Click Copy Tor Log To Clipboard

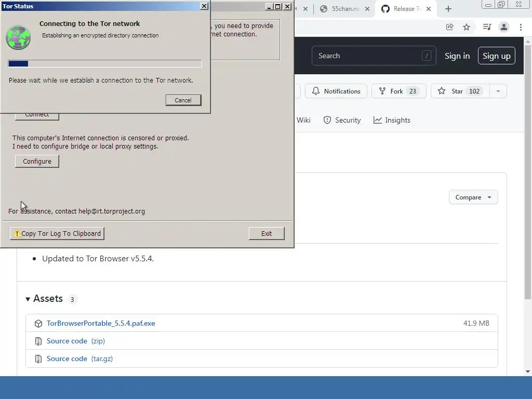point(57,233)
